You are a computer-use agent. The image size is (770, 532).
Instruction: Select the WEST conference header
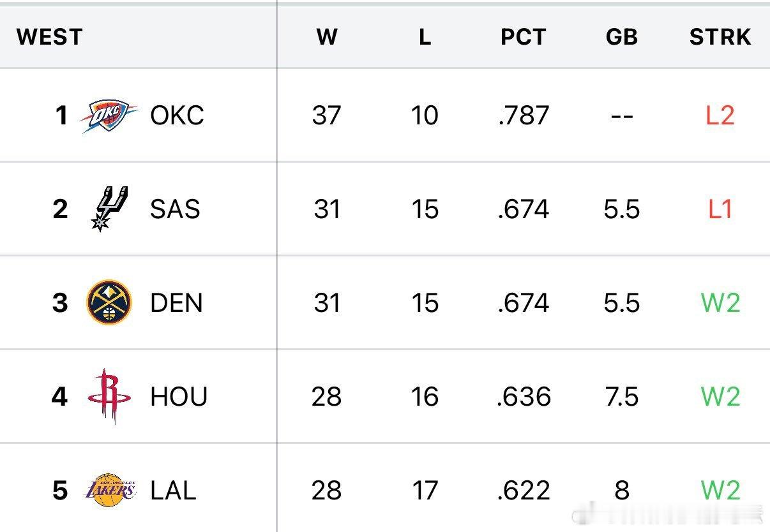50,37
